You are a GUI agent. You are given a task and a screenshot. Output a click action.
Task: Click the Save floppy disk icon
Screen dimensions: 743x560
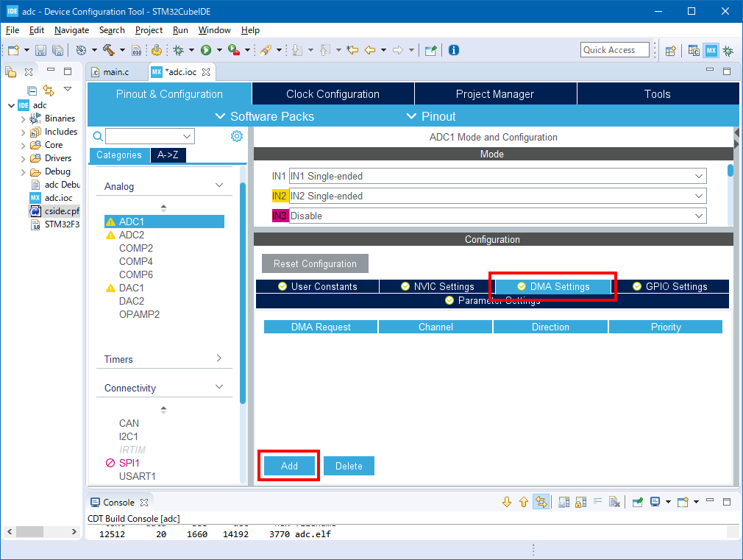pos(40,50)
